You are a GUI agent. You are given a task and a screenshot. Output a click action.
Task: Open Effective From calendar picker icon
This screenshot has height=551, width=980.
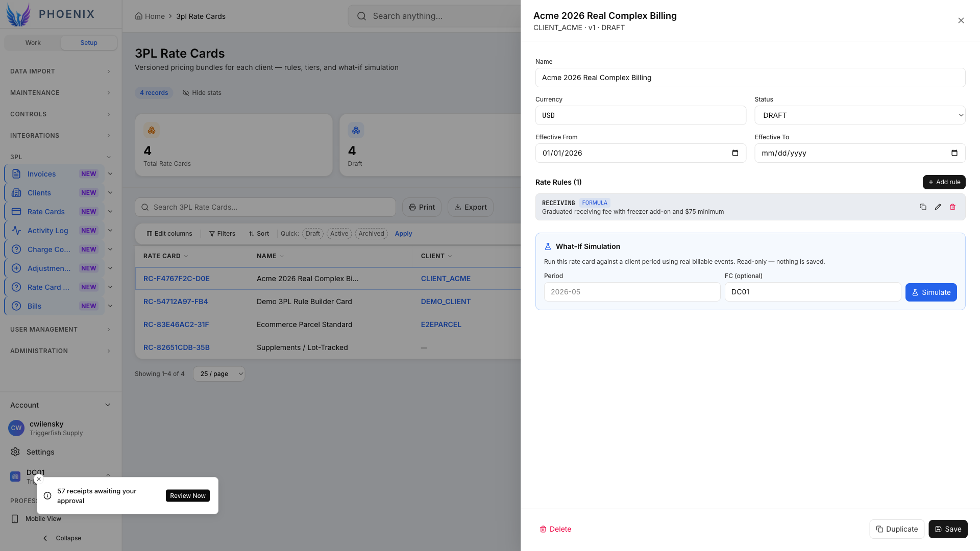(x=735, y=153)
